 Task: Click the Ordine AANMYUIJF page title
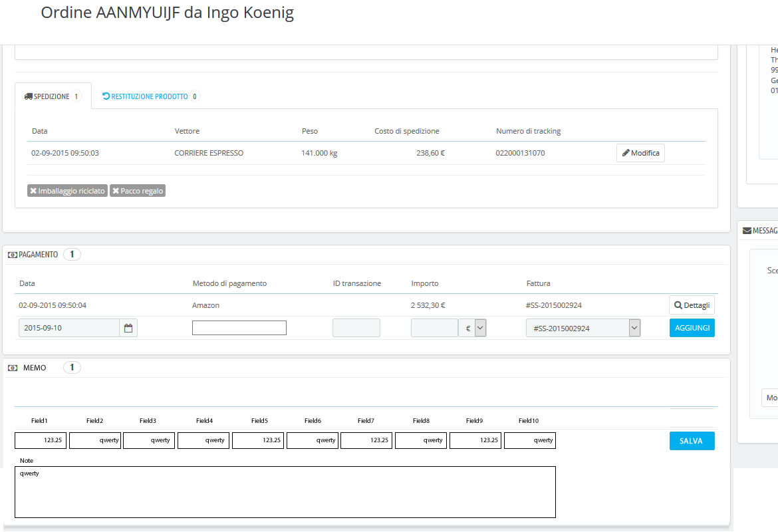167,13
